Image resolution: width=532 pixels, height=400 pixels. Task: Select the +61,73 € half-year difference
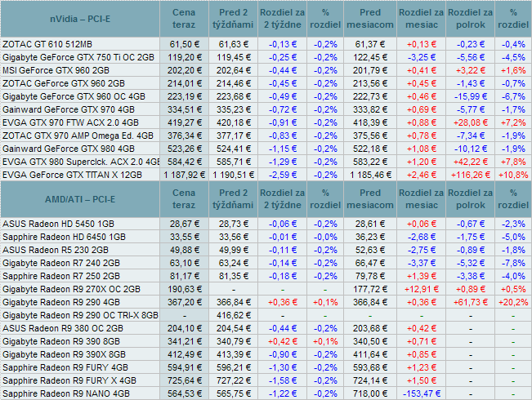coord(471,302)
